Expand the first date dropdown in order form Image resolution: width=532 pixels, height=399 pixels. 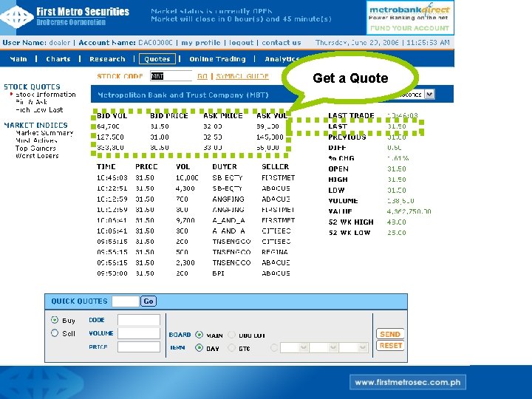point(304,347)
